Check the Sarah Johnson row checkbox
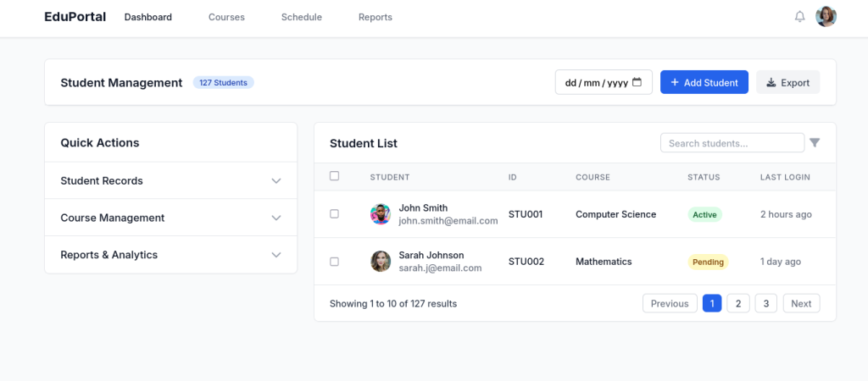868x381 pixels. [x=334, y=262]
